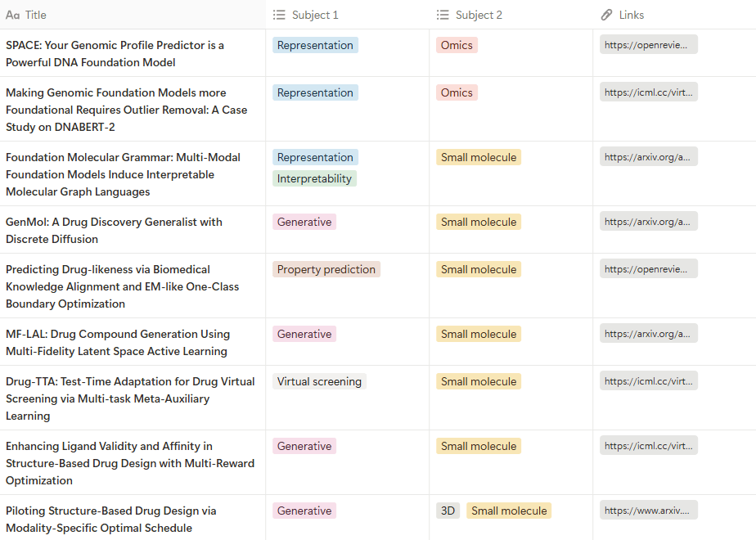Click the Title column text-type icon
Screen dimensions: 756x540
[12, 15]
